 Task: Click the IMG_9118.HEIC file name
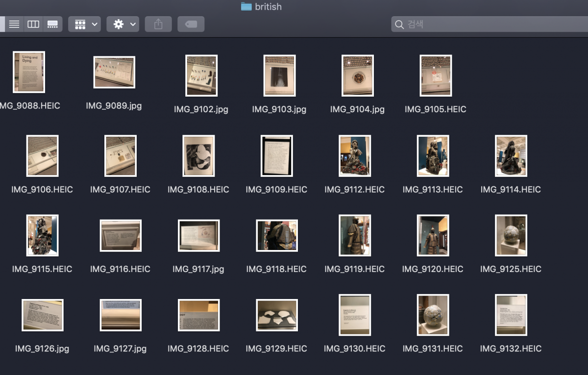coord(276,269)
